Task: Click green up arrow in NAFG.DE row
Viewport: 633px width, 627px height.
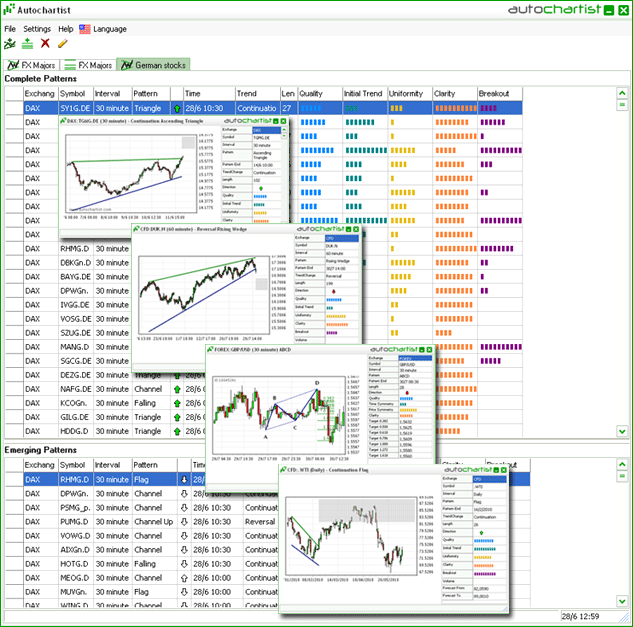Action: [x=177, y=390]
